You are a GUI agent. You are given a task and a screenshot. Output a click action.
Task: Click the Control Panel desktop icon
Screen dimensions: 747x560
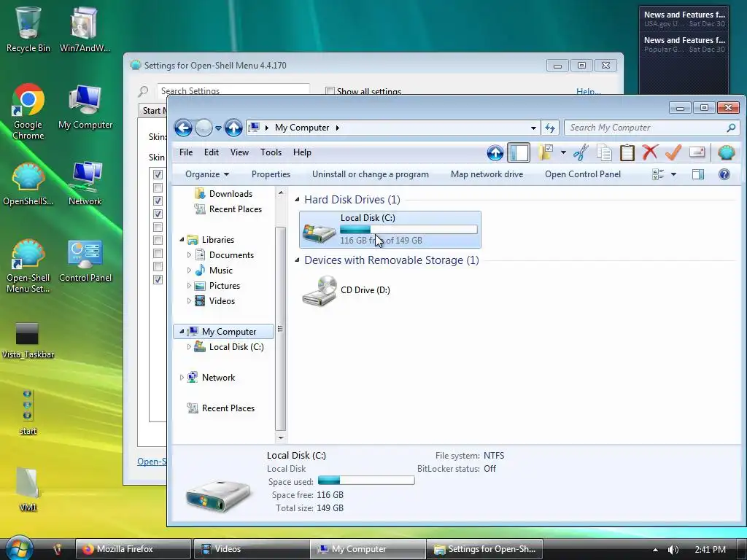pyautogui.click(x=85, y=262)
